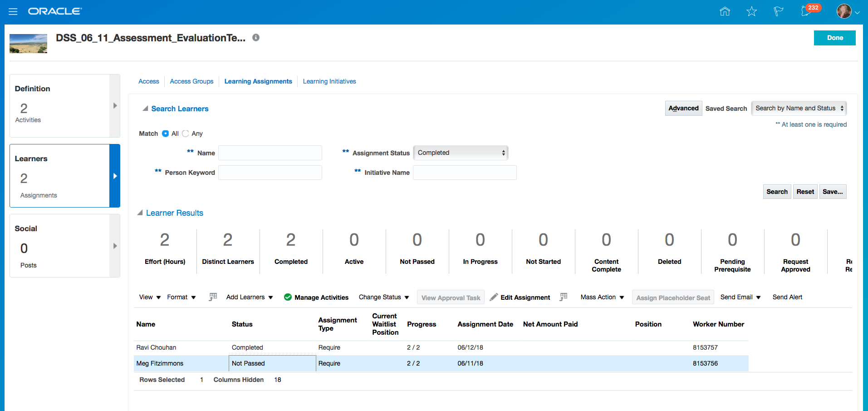The height and width of the screenshot is (411, 868).
Task: Open the hamburger navigation menu
Action: tap(13, 11)
